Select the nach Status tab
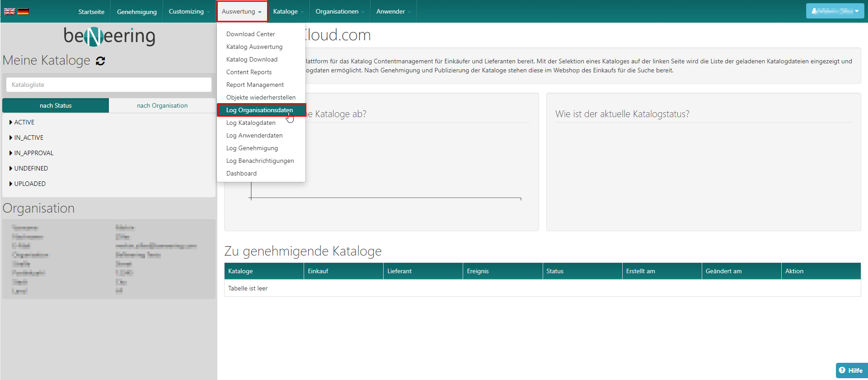This screenshot has width=868, height=380. click(x=56, y=105)
